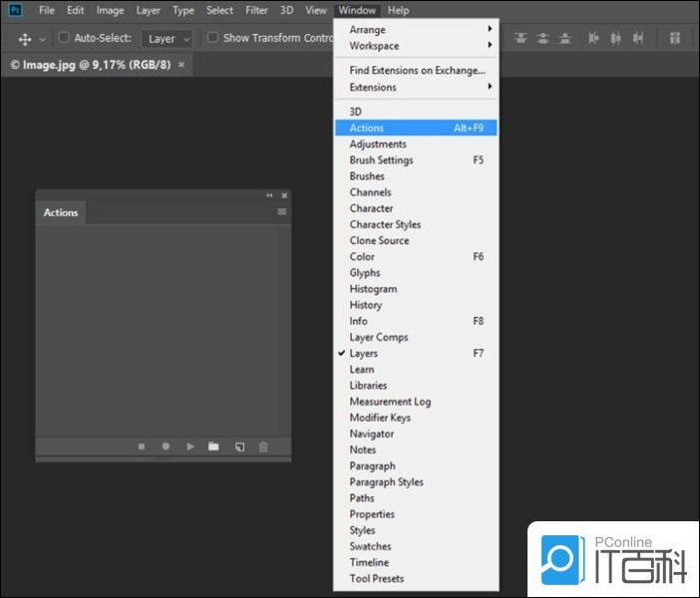
Task: Close the Image.jpg document tab
Action: click(180, 64)
